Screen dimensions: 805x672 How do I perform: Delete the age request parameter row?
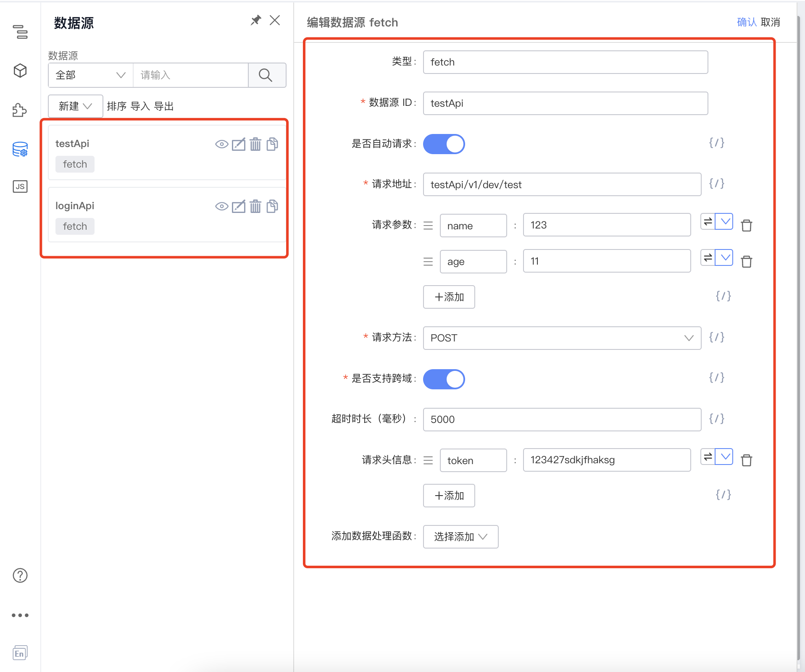click(747, 262)
